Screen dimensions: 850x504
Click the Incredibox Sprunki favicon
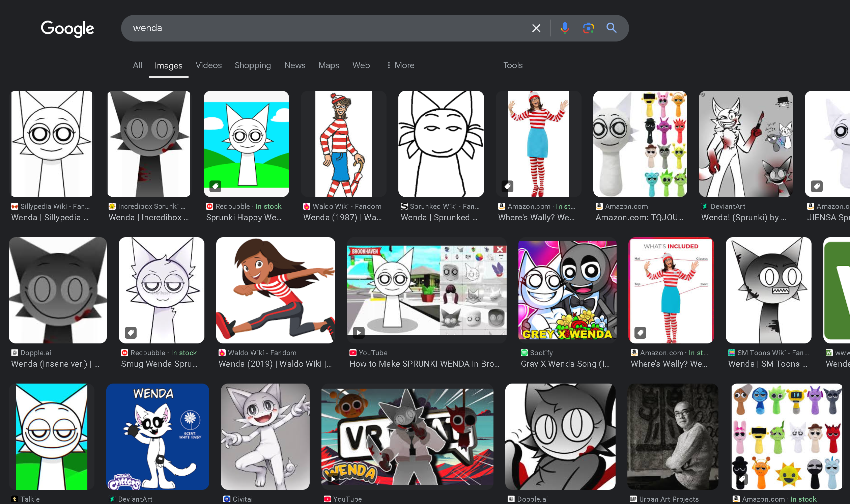112,206
